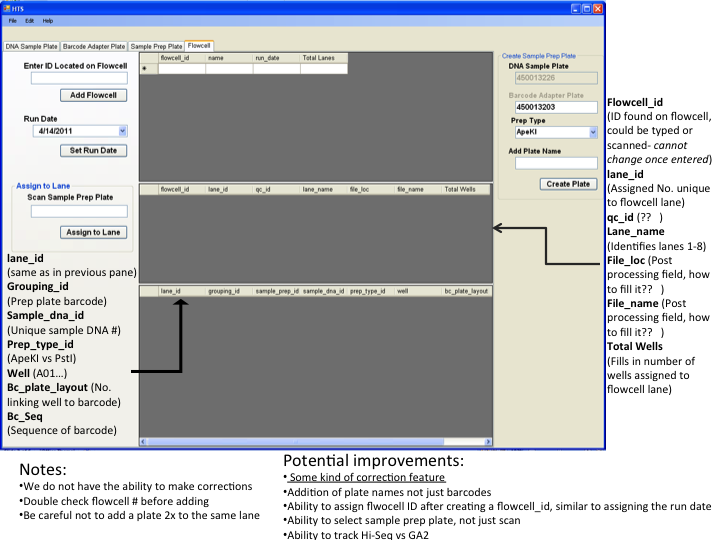Click the scroll left arrow in bottom grid
Image resolution: width=720 pixels, height=540 pixels.
coord(143,442)
